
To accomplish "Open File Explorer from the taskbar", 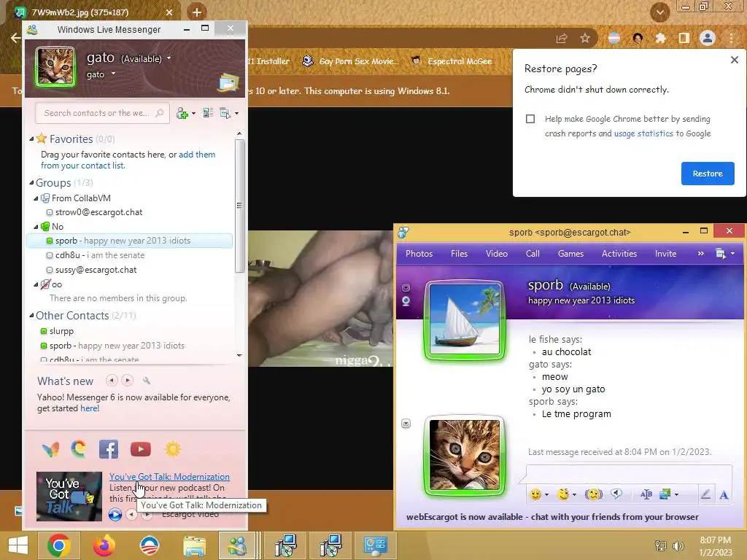I will pyautogui.click(x=195, y=545).
